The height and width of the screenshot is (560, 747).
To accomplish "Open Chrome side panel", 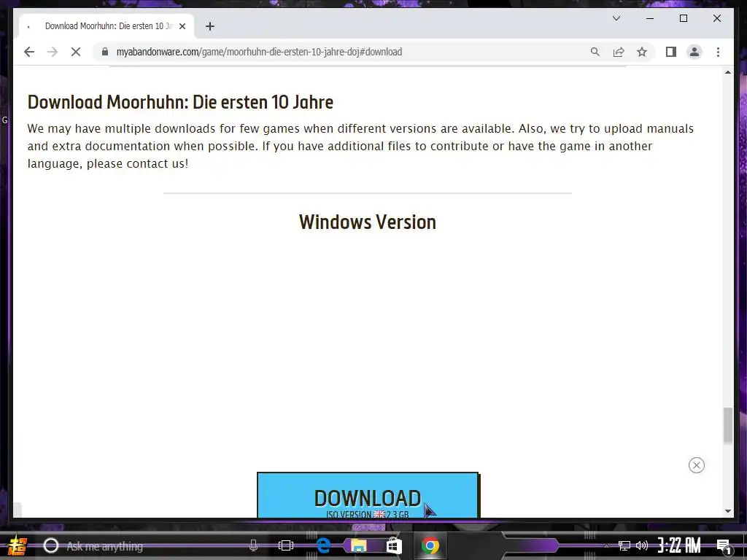I will coord(671,52).
